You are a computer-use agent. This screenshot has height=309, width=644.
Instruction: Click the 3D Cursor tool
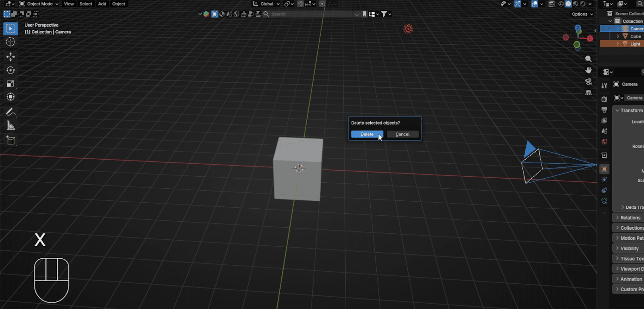10,42
